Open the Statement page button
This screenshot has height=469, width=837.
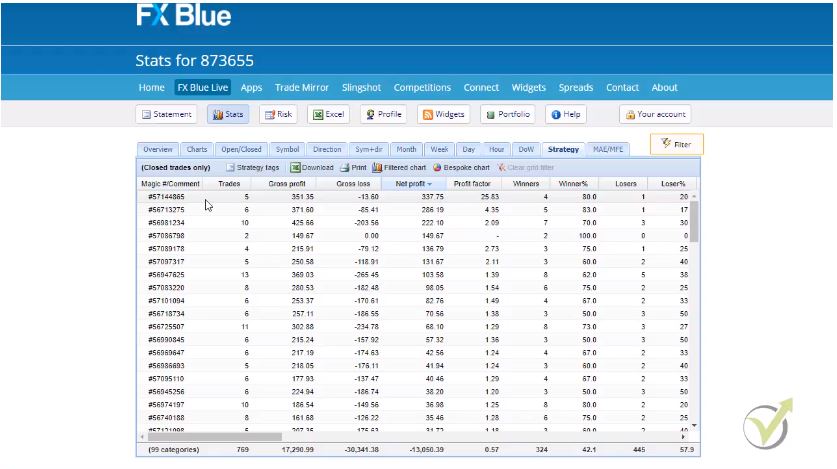pyautogui.click(x=166, y=115)
